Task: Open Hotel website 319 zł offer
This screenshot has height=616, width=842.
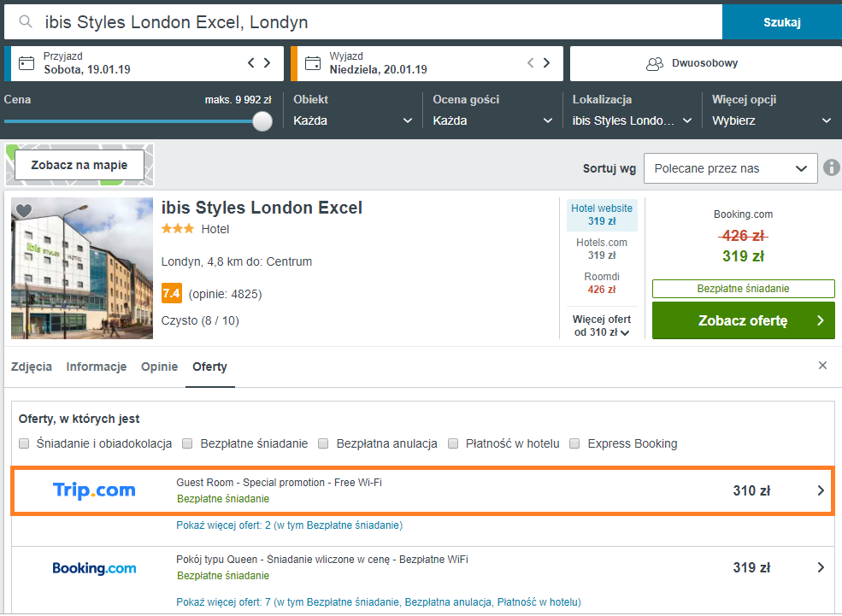Action: 602,214
